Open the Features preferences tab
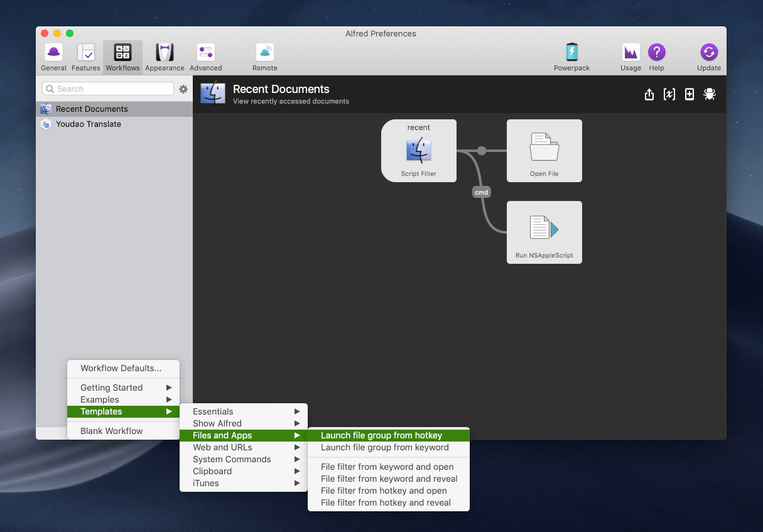763x532 pixels. point(86,57)
